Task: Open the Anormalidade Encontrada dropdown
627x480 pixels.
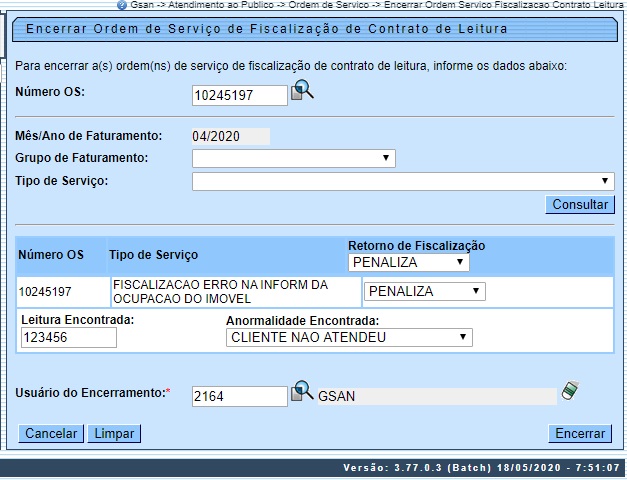Action: (349, 337)
